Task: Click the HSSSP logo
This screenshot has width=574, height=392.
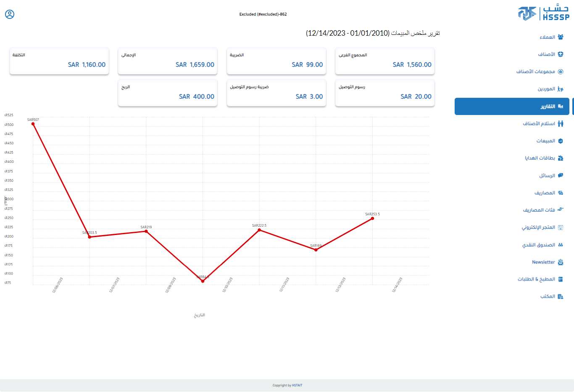Action: [543, 13]
